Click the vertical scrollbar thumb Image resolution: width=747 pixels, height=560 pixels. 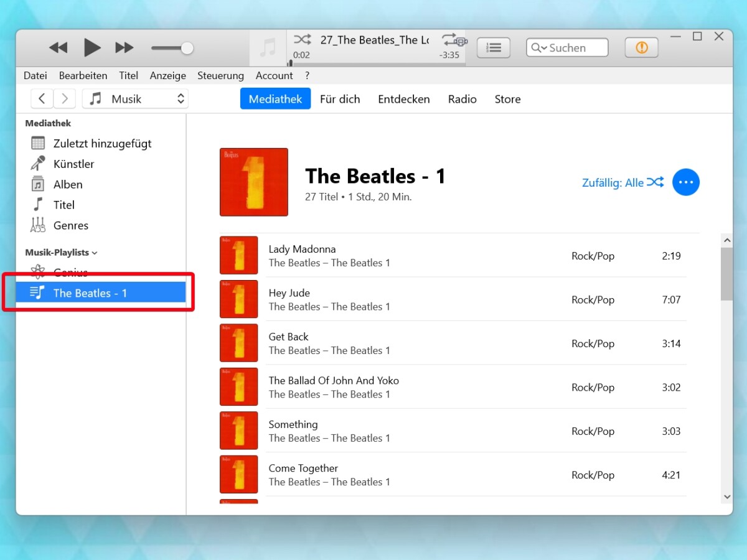(x=726, y=274)
